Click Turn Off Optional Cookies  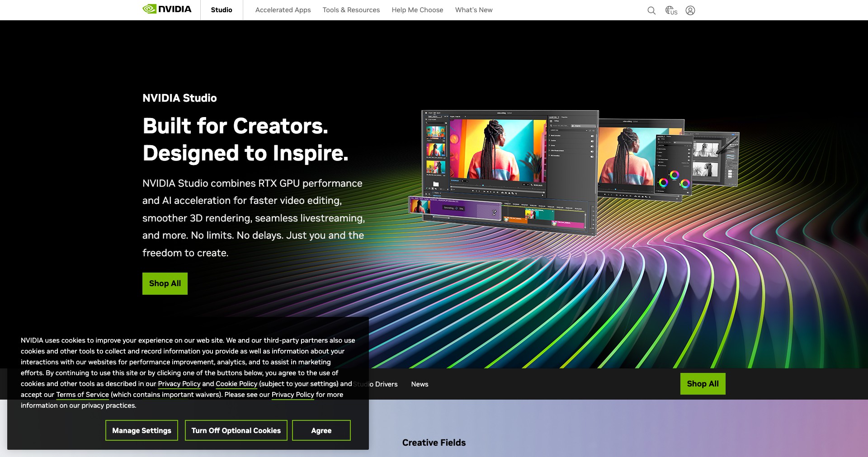pyautogui.click(x=236, y=430)
